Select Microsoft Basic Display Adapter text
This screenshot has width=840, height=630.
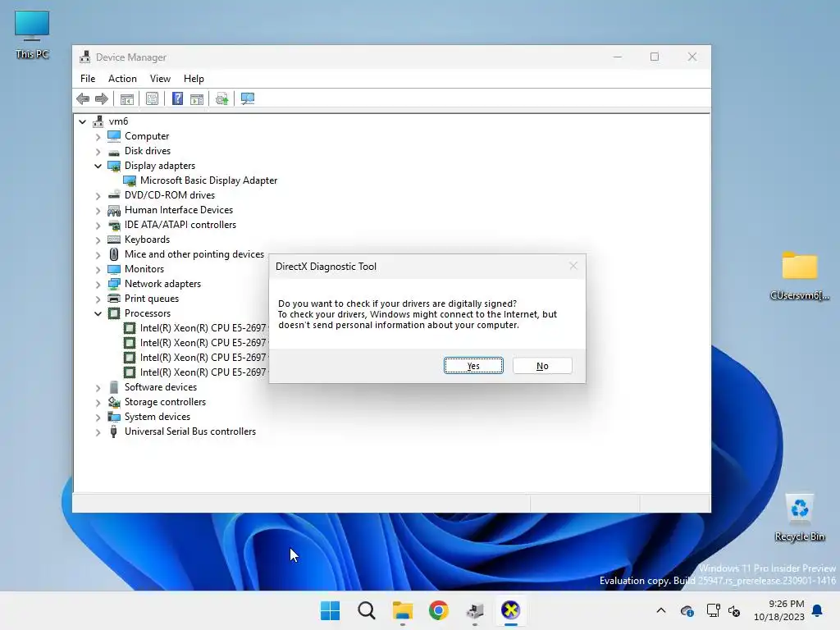pos(209,180)
